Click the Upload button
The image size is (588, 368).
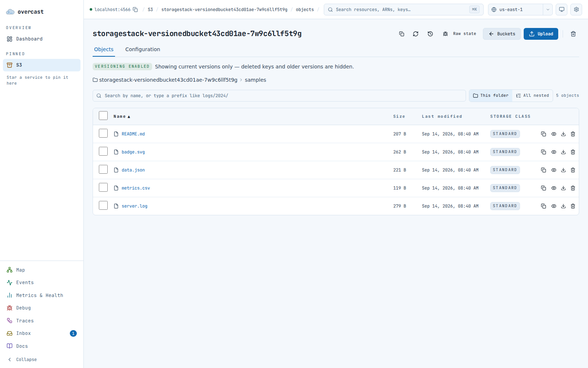tap(541, 34)
